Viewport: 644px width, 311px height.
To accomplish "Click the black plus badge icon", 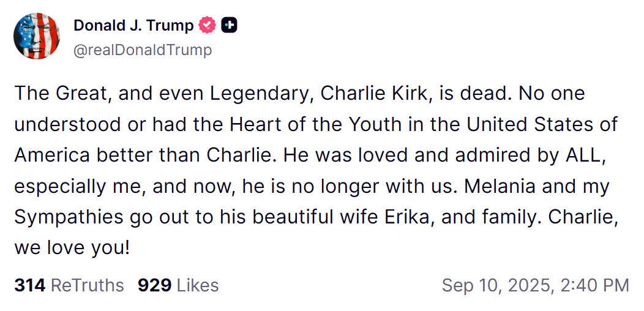I will pos(229,26).
